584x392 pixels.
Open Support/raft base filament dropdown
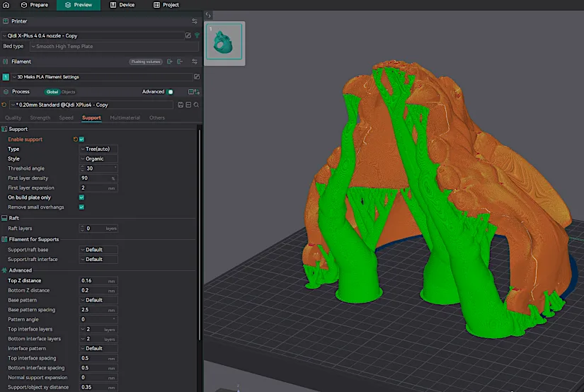(x=98, y=249)
